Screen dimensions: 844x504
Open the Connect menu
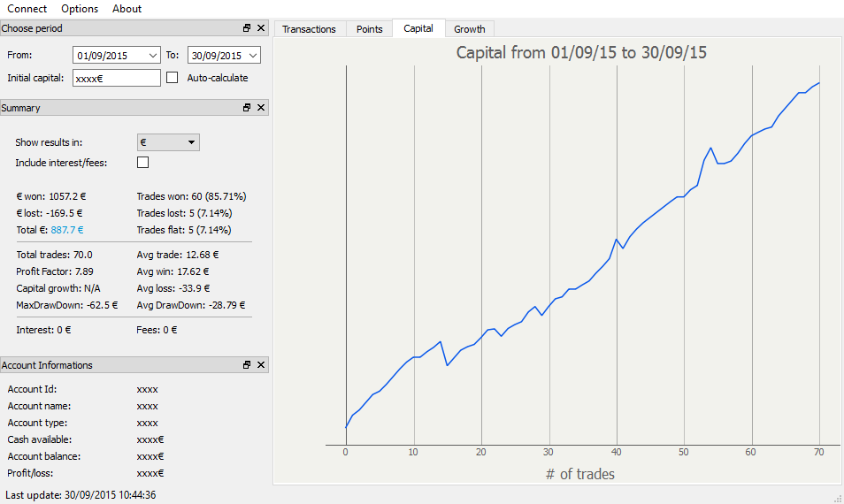[27, 9]
